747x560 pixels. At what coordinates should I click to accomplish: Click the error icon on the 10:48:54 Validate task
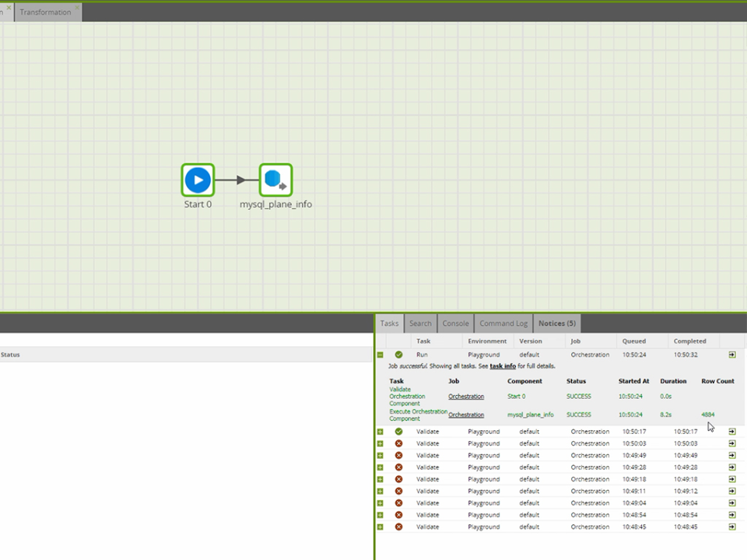tap(398, 515)
